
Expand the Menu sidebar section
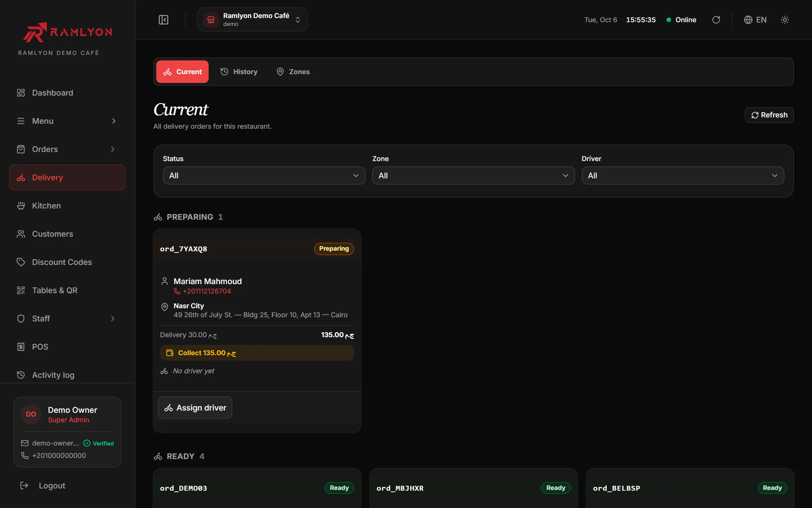[67, 121]
